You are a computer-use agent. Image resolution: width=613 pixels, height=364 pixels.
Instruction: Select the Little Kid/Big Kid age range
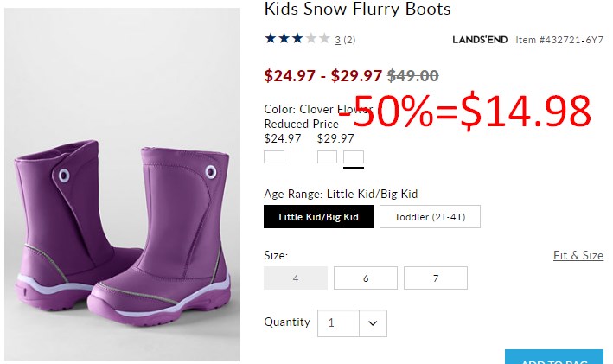[318, 217]
